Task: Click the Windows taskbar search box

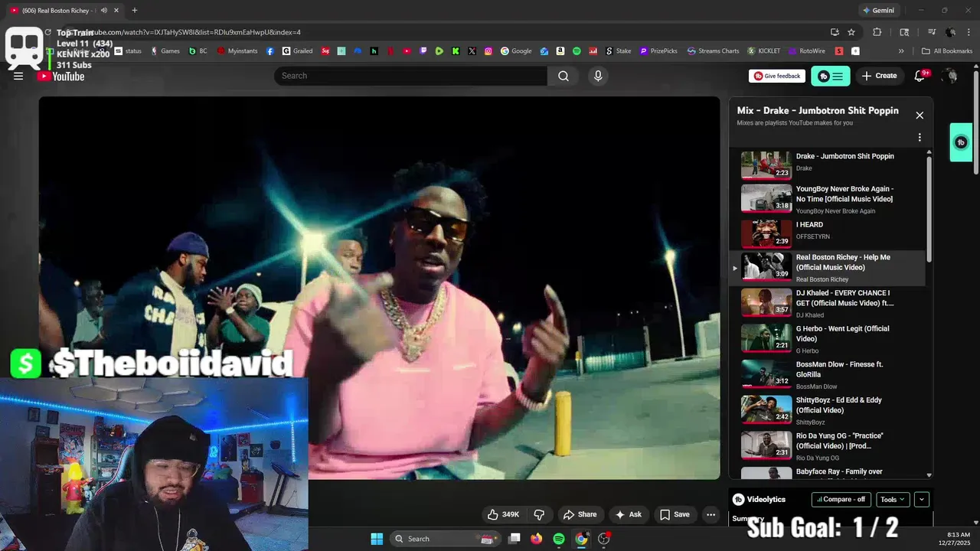Action: tap(446, 539)
